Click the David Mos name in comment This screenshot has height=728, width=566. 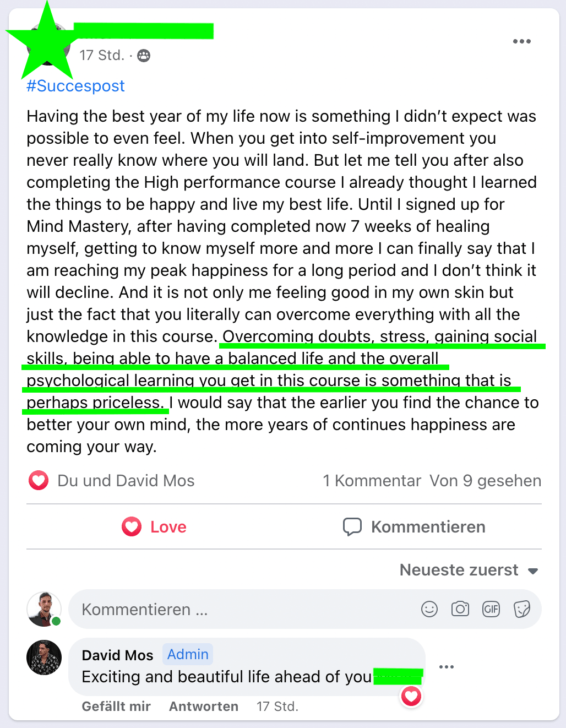pyautogui.click(x=117, y=655)
